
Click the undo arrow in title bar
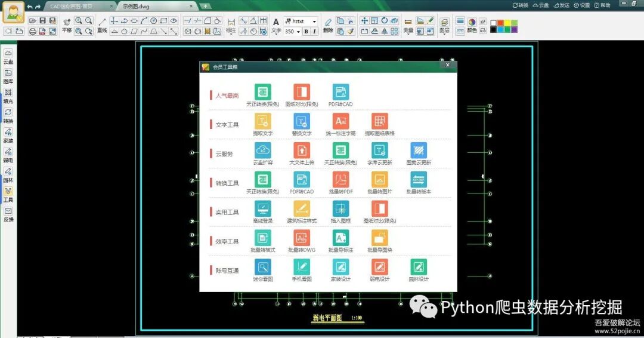coord(30,7)
